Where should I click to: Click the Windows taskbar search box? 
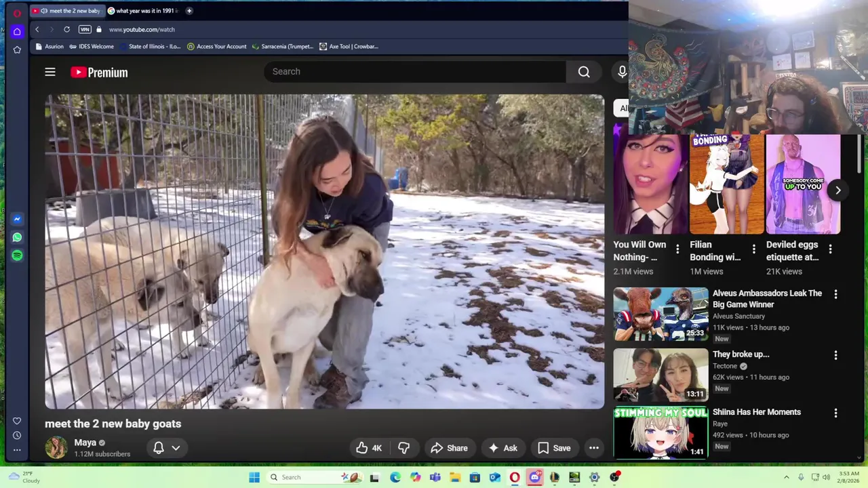[x=315, y=477]
